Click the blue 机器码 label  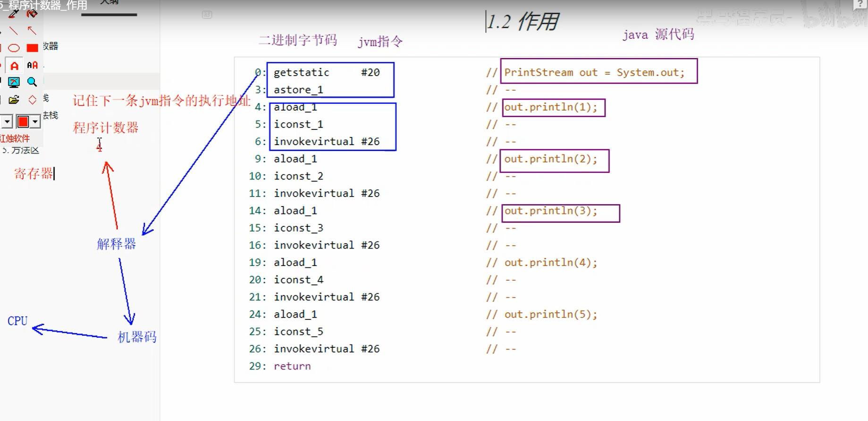[x=137, y=337]
